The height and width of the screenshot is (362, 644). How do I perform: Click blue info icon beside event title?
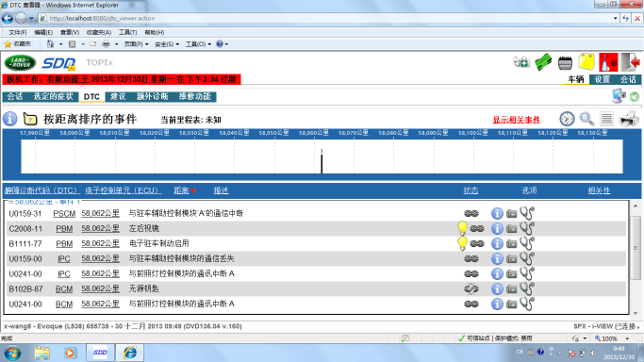[x=9, y=119]
